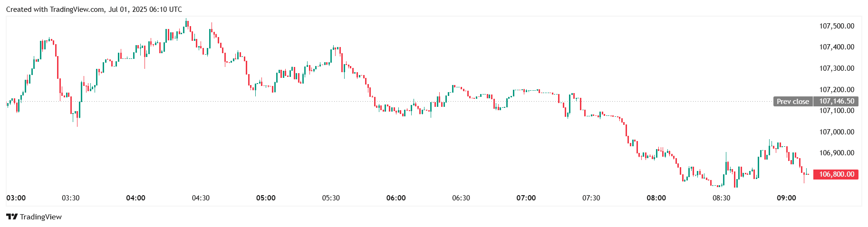Image resolution: width=868 pixels, height=227 pixels.
Task: Select the 09:00 time marker
Action: 786,198
